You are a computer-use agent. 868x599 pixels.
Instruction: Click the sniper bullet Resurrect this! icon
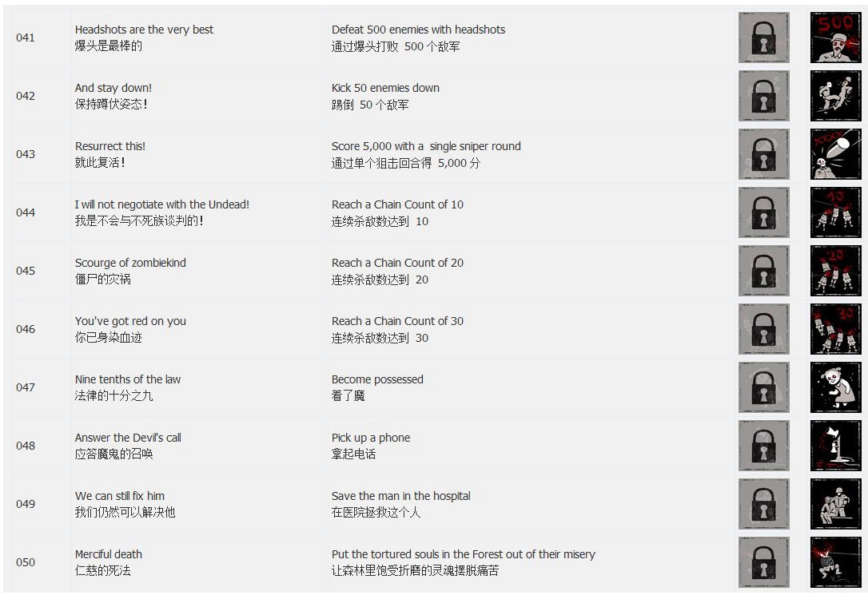pos(836,154)
